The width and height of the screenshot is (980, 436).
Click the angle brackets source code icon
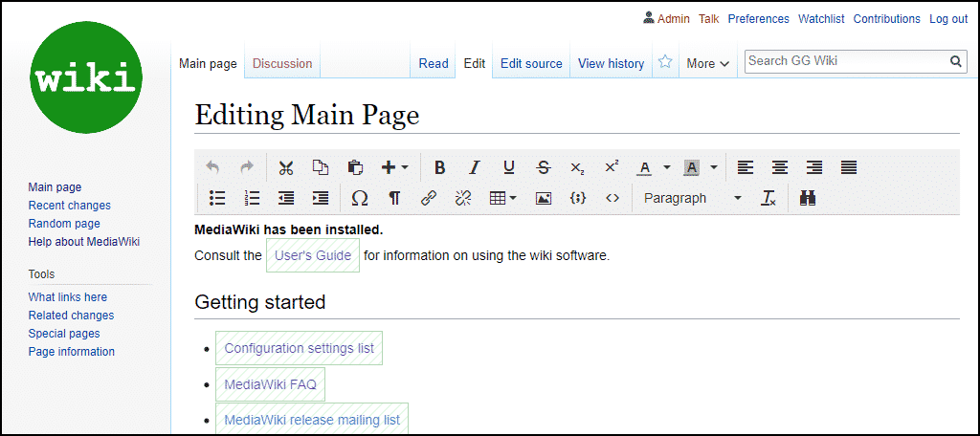click(612, 198)
